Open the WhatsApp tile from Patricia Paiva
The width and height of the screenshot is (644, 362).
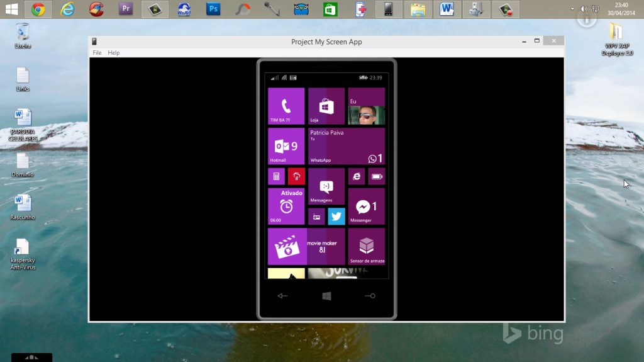pos(347,146)
